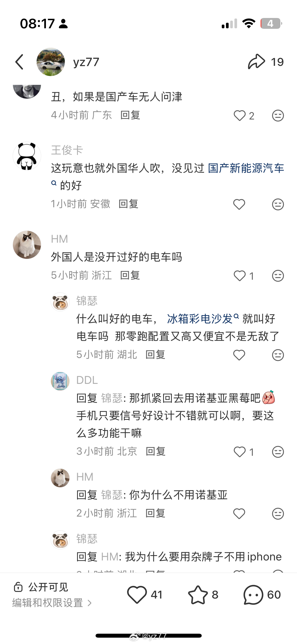
Task: Like the 广东 comment heart
Action: [x=240, y=116]
